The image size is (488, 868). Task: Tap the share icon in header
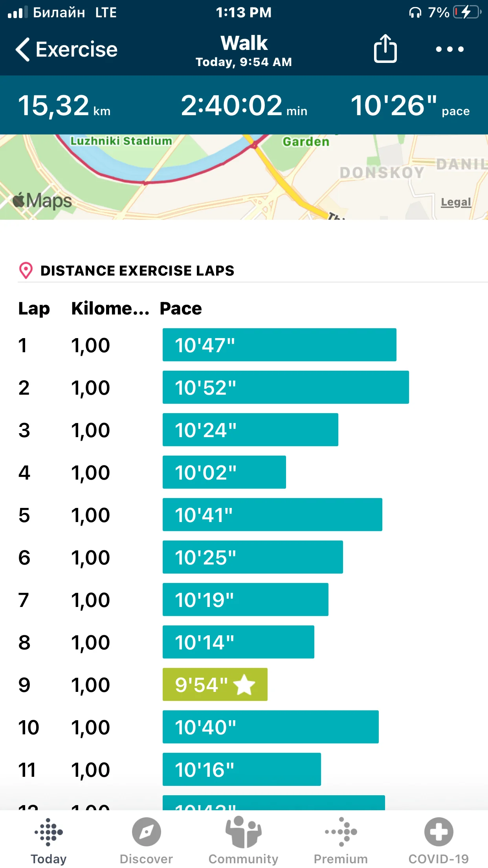coord(385,49)
